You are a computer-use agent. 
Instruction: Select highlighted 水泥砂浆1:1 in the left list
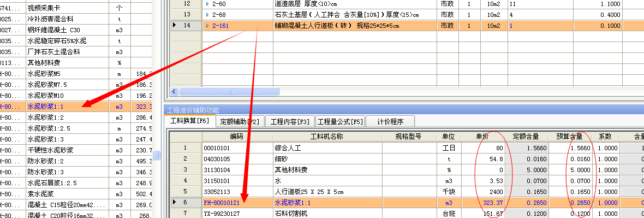[x=45, y=107]
